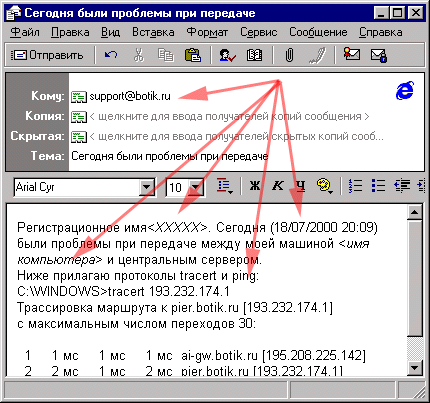This screenshot has width=430, height=403.
Task: Apply bulleted list formatting
Action: [378, 186]
